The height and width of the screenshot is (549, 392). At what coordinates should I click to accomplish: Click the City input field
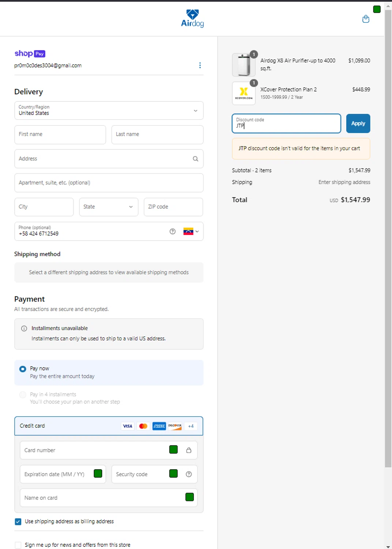pos(44,207)
